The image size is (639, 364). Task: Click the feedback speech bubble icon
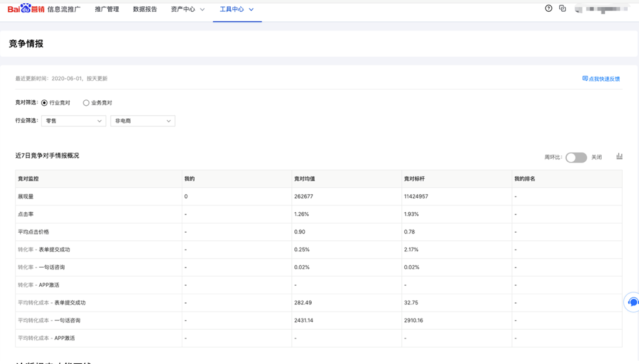585,79
